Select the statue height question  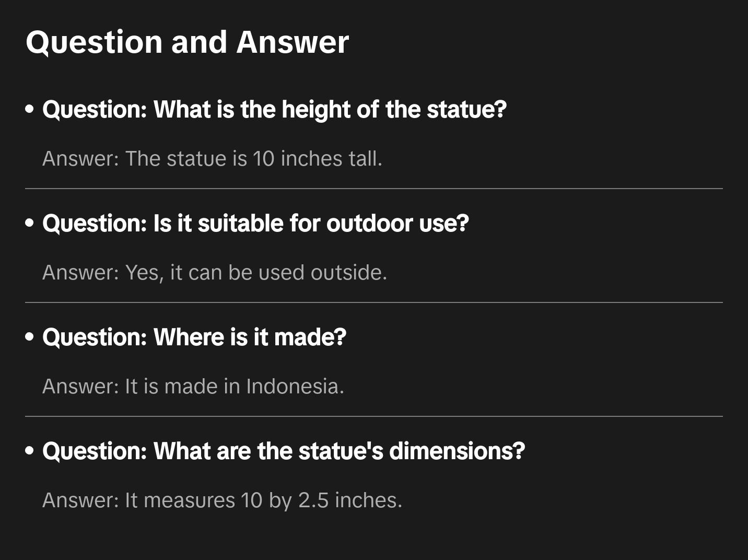(x=274, y=110)
